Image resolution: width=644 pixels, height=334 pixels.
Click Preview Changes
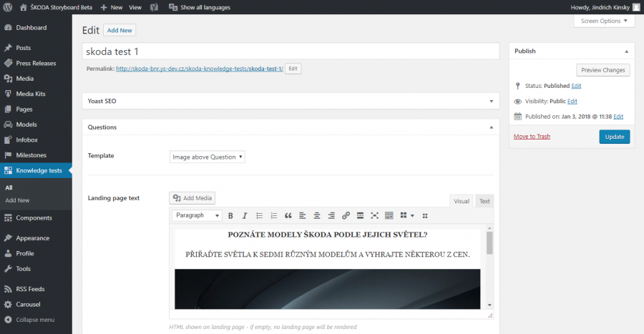[603, 70]
